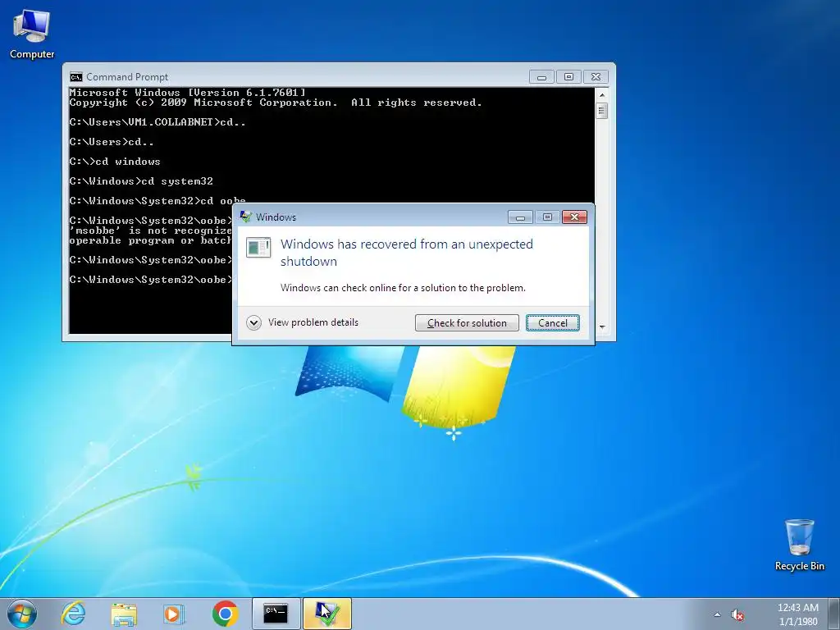
Task: Click the 1/1/1980 date in the tray
Action: point(798,622)
